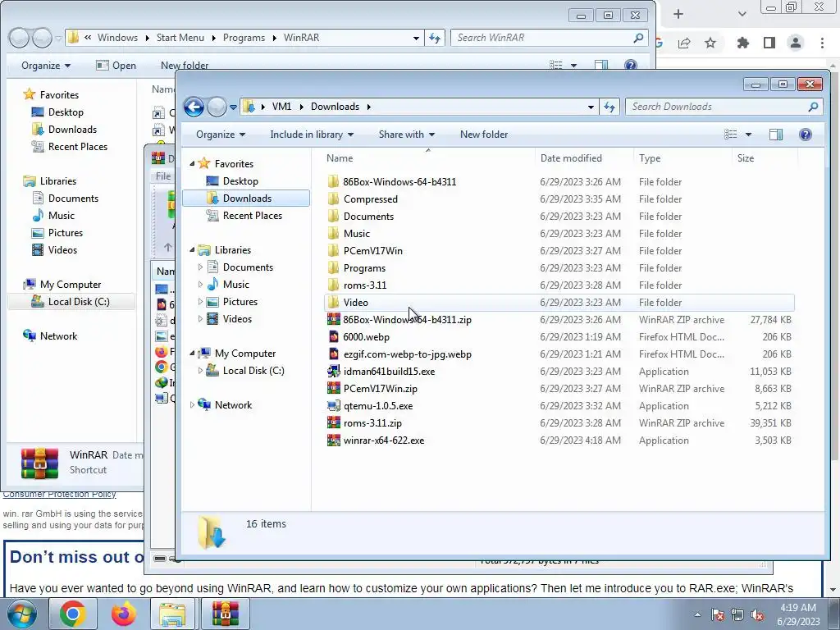Sort by the Name column header
The height and width of the screenshot is (630, 840).
[428, 158]
